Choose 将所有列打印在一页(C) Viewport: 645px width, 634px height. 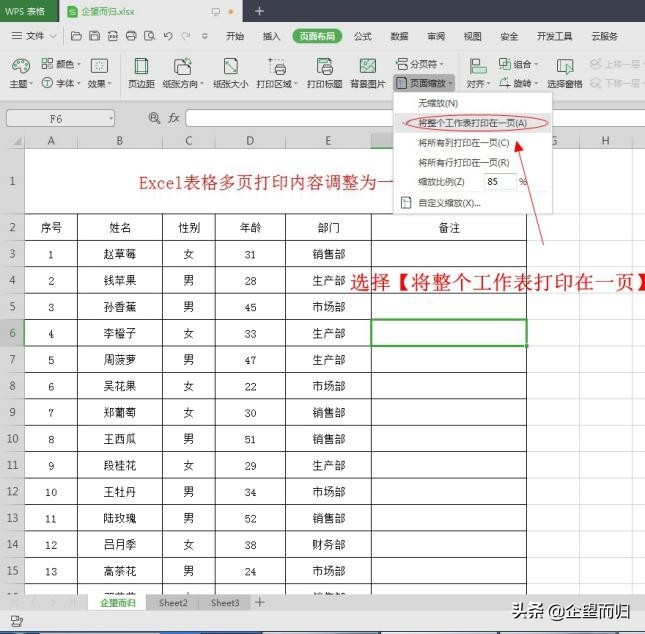click(x=472, y=143)
